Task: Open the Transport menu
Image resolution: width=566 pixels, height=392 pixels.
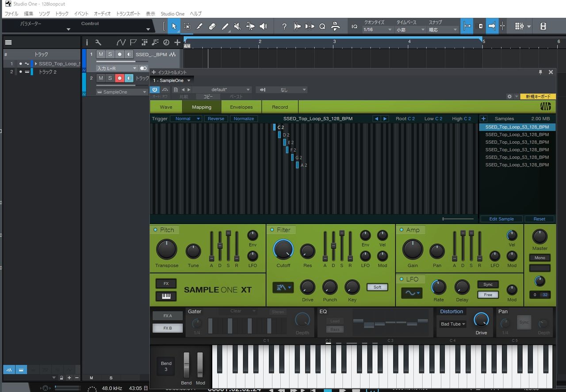Action: pos(128,14)
